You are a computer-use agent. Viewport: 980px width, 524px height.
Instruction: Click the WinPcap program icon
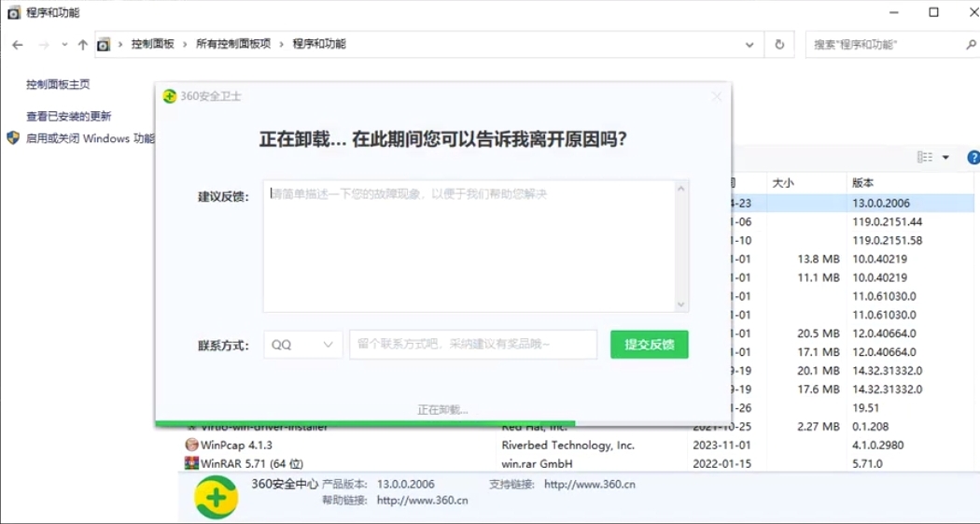(191, 445)
